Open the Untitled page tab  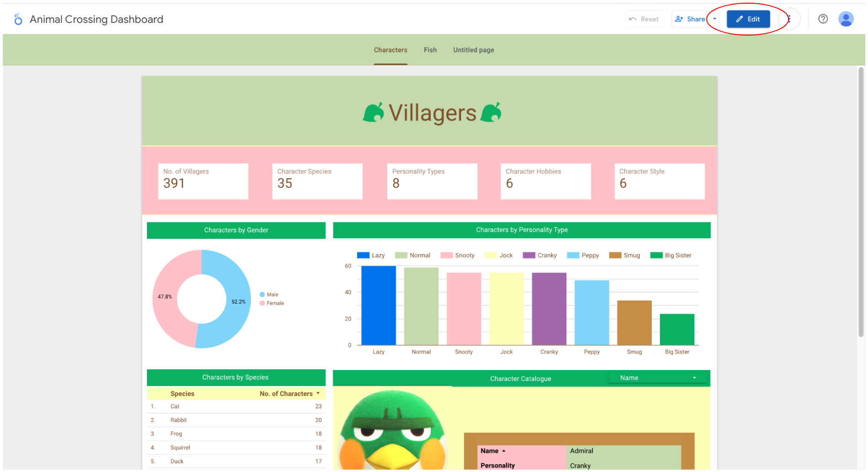click(473, 50)
